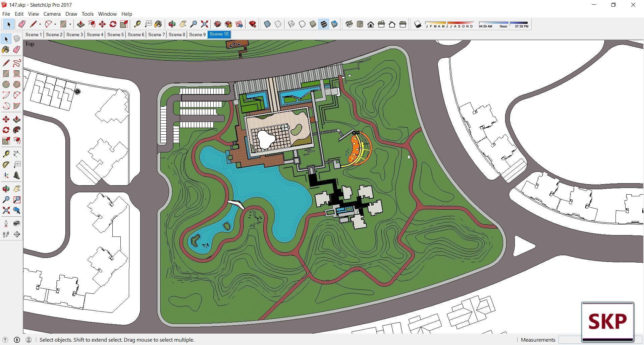The width and height of the screenshot is (644, 345).
Task: Open the Rectangle tool dropdown arrow
Action: pos(70,24)
